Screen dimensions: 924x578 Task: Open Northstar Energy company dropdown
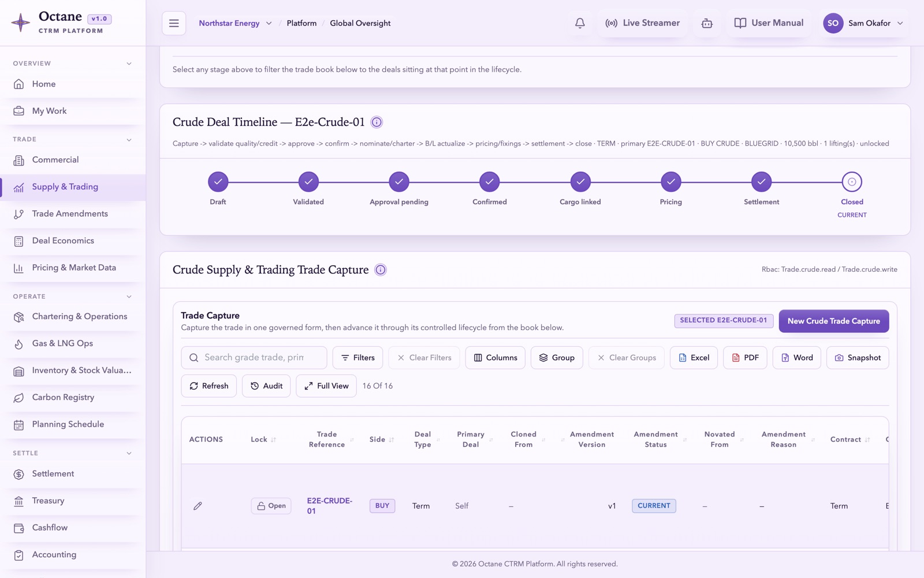[235, 23]
